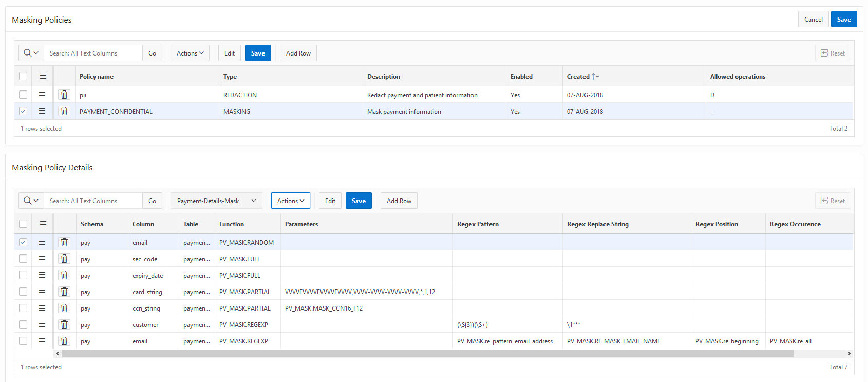Click Save in Masking Policy Details toolbar

click(x=358, y=201)
